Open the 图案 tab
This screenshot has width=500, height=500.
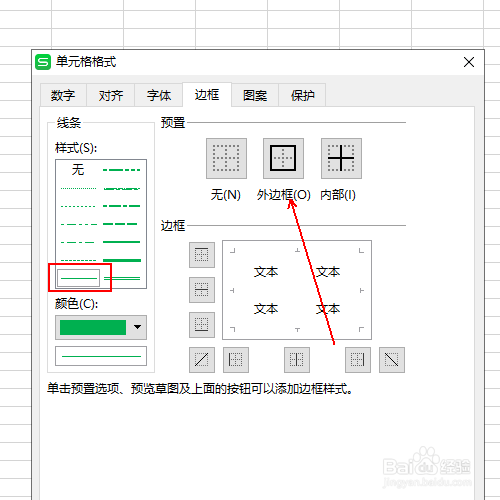[255, 95]
